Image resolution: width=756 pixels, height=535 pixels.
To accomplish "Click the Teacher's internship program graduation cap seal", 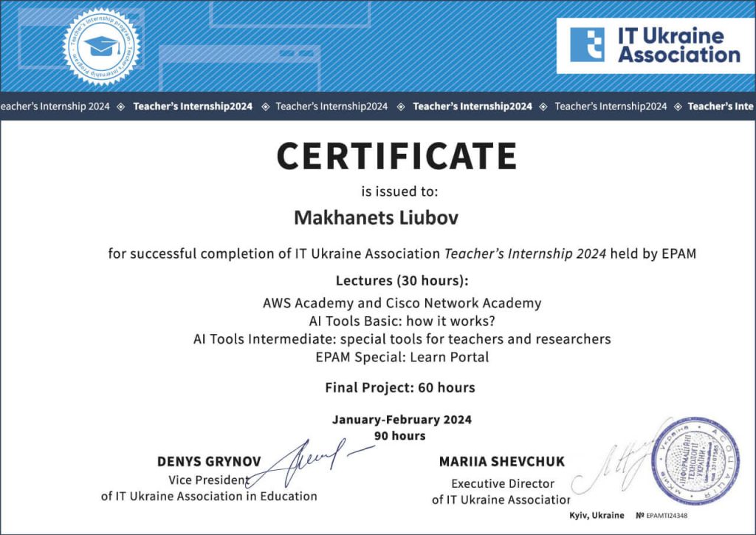I will (x=101, y=47).
